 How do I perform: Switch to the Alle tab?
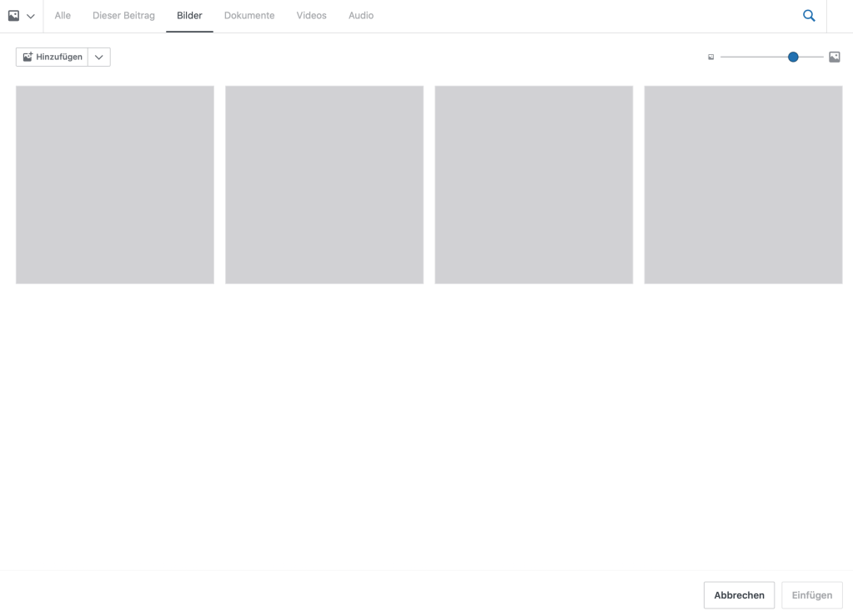click(x=63, y=16)
